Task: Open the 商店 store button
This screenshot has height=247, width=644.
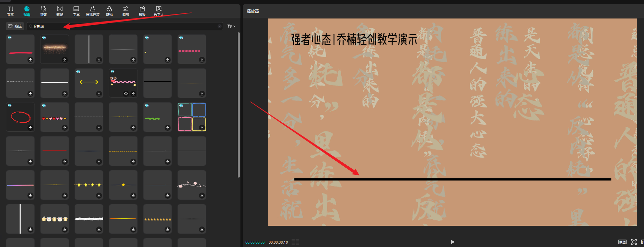Action: 15,26
